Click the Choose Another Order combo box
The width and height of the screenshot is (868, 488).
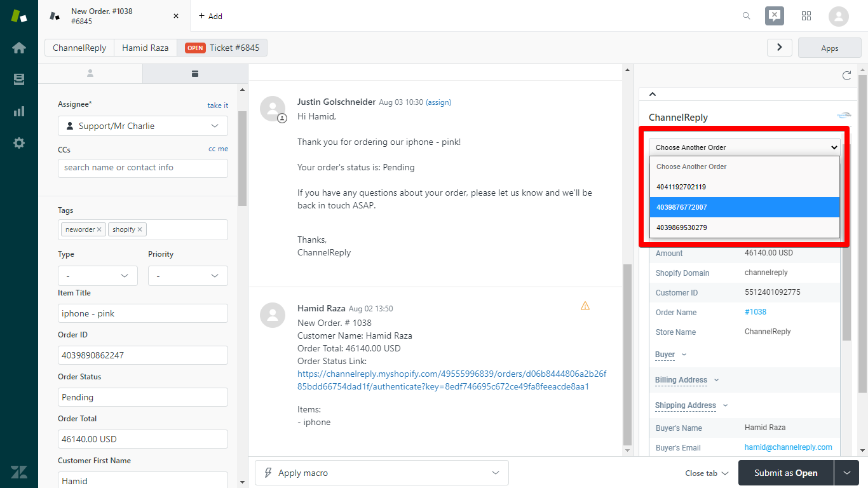pos(745,147)
